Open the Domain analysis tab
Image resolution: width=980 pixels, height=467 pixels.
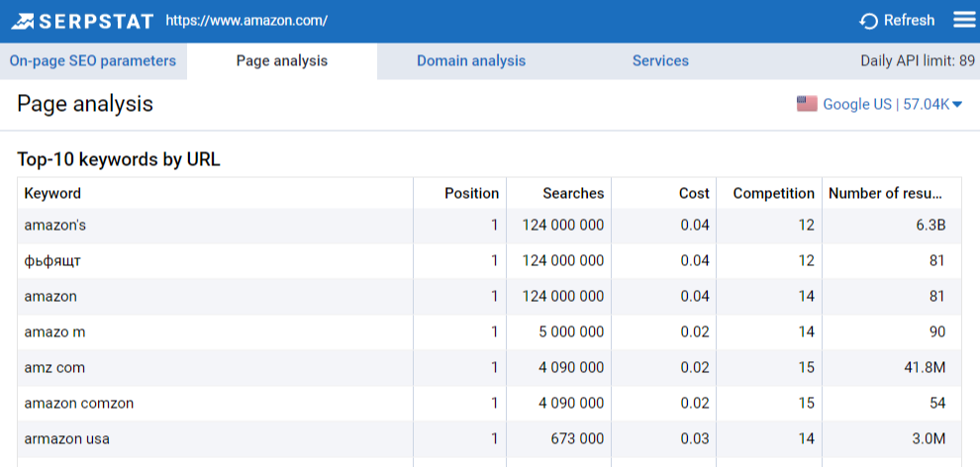[x=471, y=61]
